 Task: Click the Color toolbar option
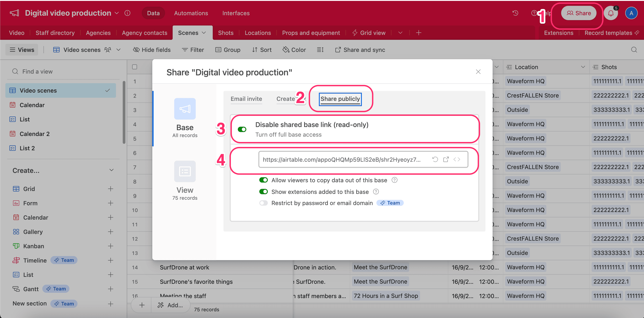[x=294, y=50]
